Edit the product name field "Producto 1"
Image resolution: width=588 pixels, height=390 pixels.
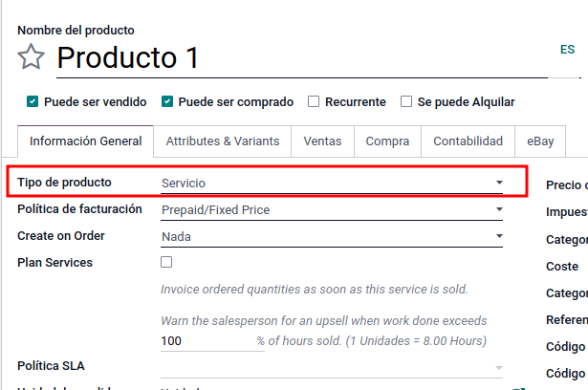click(x=287, y=58)
